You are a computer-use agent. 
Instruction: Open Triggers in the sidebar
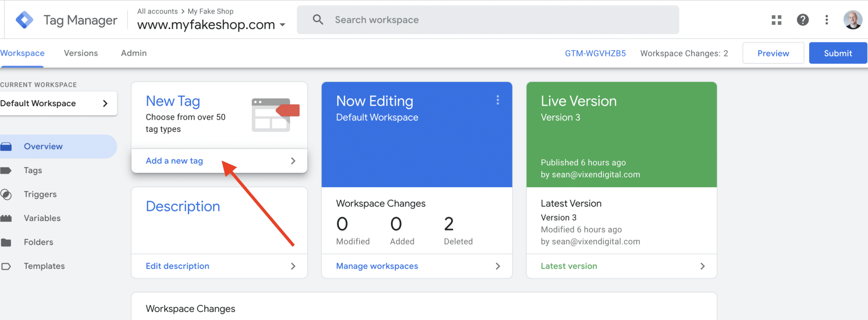pos(40,194)
